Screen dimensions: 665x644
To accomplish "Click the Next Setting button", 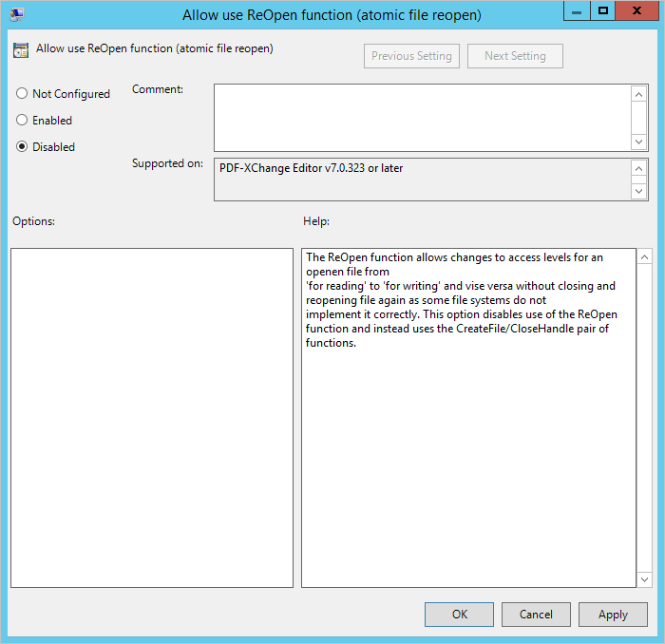I will [x=515, y=56].
